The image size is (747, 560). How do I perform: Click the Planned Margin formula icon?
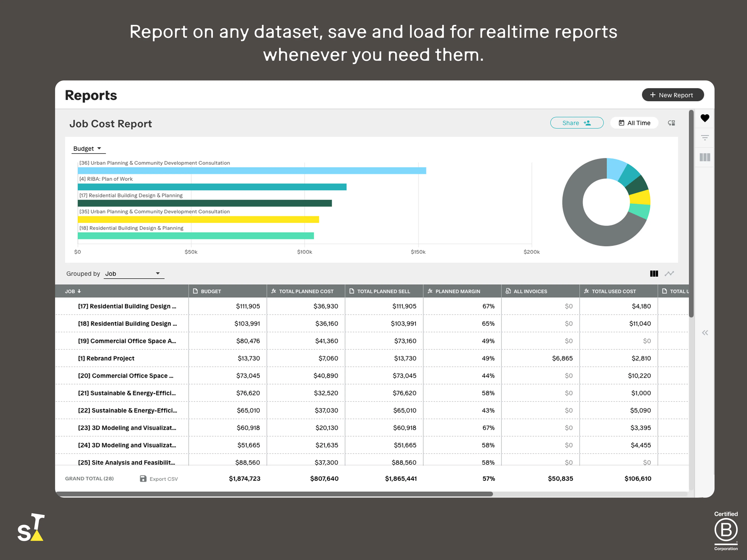430,291
